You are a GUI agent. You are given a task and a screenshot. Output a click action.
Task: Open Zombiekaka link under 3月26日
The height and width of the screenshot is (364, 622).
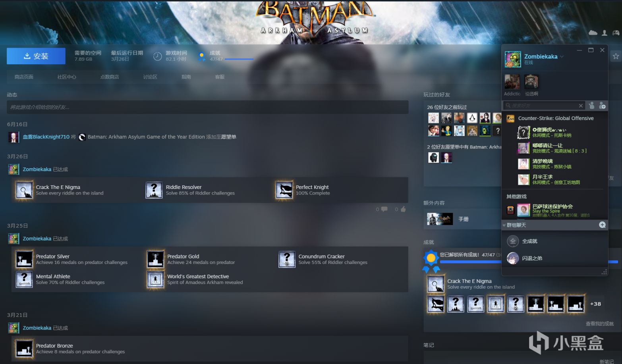37,169
